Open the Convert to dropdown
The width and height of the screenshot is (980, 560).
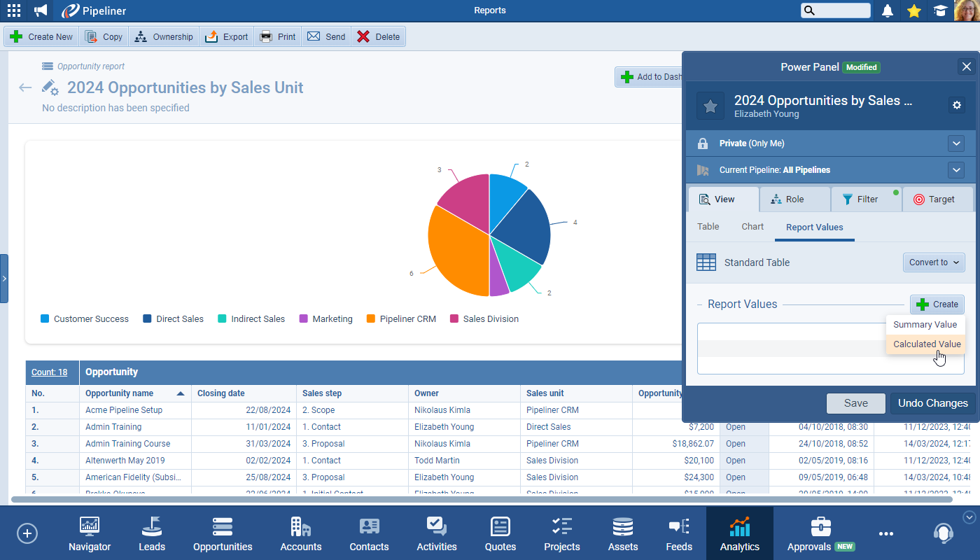934,262
